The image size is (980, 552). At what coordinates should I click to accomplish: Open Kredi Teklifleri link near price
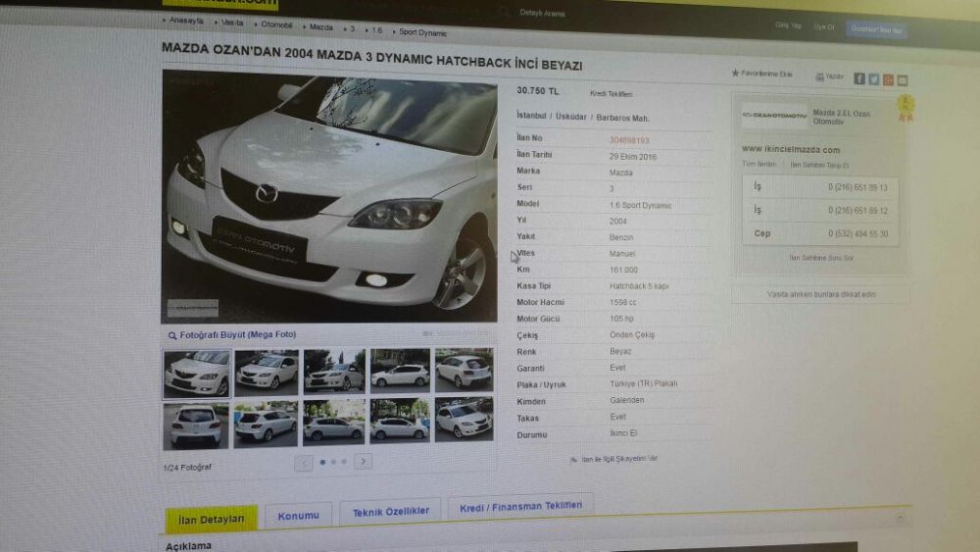611,94
